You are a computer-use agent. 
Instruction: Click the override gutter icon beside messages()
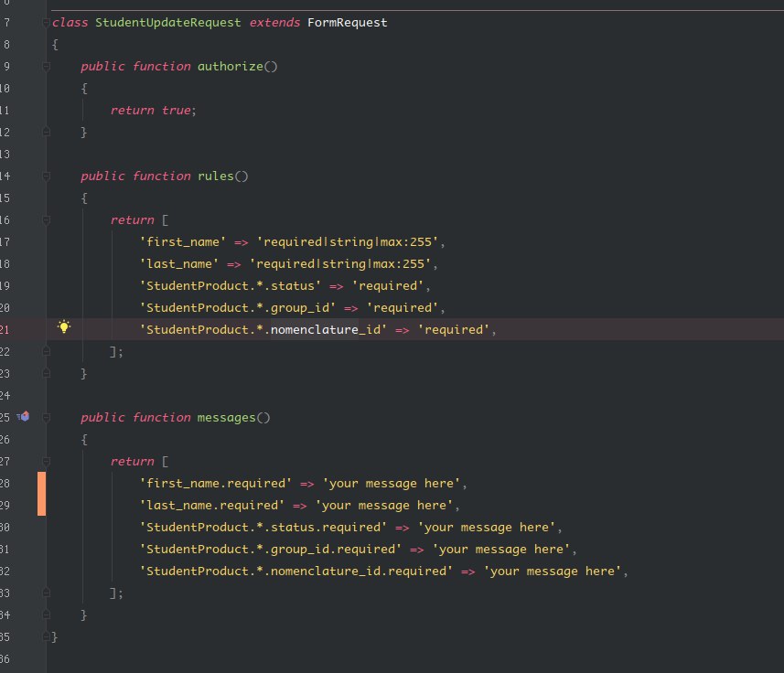click(23, 416)
